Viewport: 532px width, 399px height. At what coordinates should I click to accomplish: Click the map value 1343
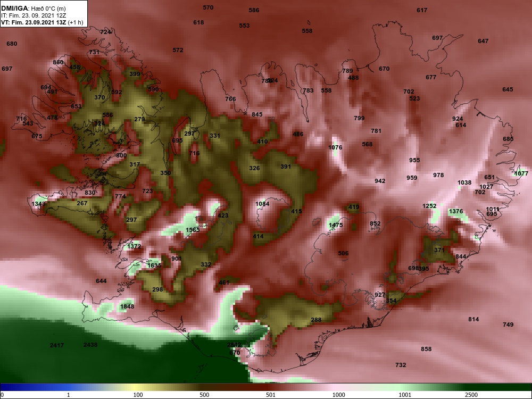38,204
